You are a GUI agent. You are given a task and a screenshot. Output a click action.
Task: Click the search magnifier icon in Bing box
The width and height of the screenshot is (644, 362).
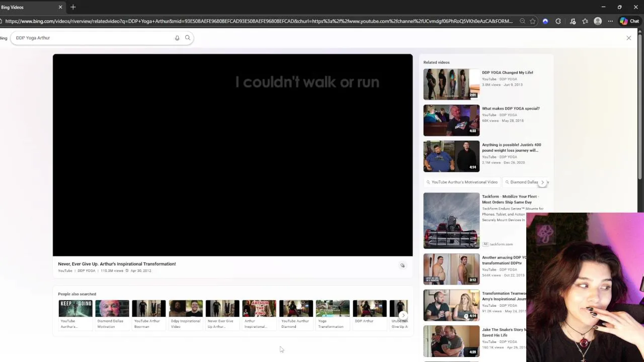pos(188,38)
